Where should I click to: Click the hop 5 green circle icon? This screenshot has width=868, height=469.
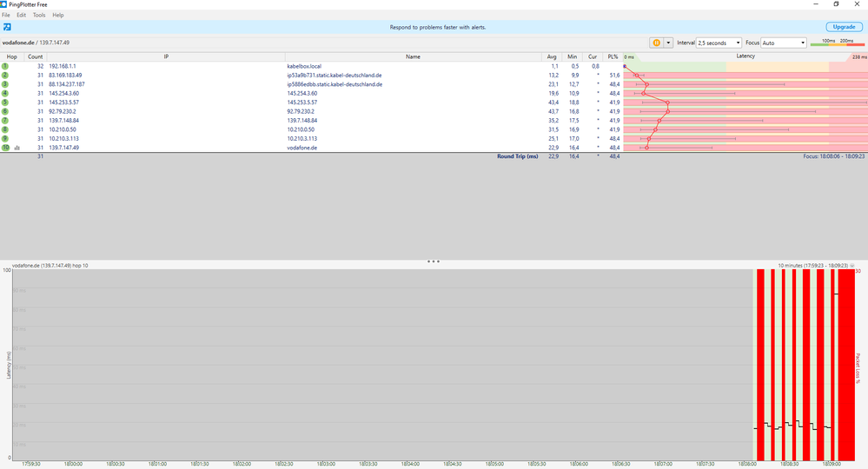coord(5,102)
